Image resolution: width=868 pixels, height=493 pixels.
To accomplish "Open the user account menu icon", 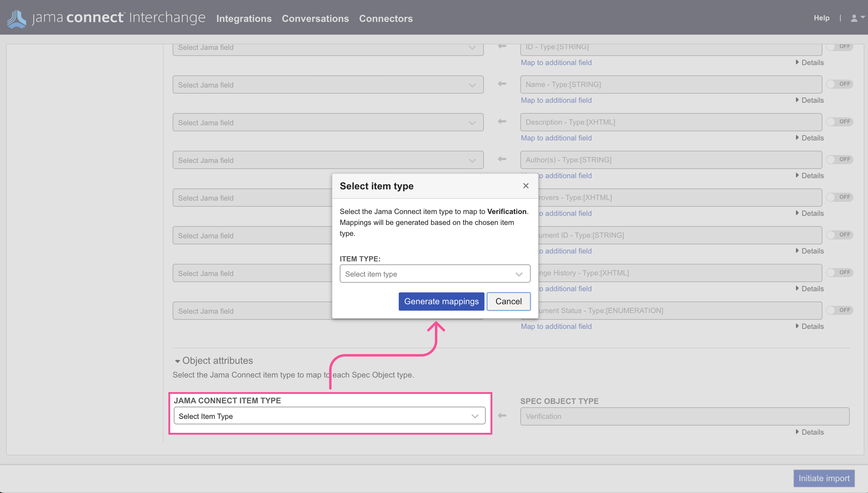I will click(857, 18).
